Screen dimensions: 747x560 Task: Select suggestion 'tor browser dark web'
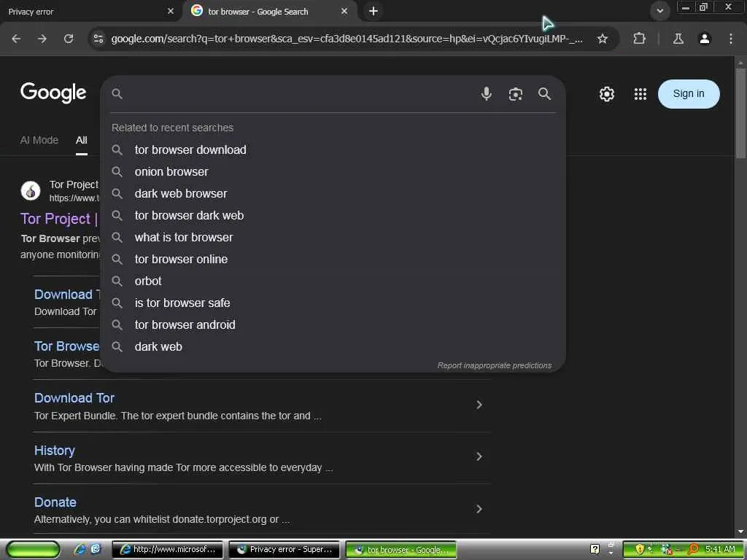coord(333,215)
